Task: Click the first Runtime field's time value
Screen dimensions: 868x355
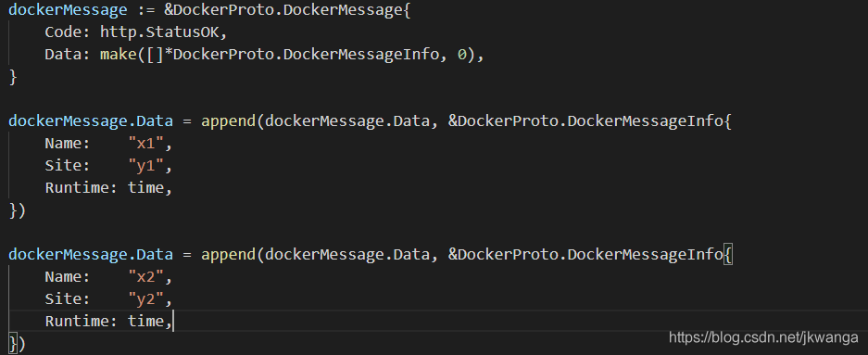Action: [145, 188]
